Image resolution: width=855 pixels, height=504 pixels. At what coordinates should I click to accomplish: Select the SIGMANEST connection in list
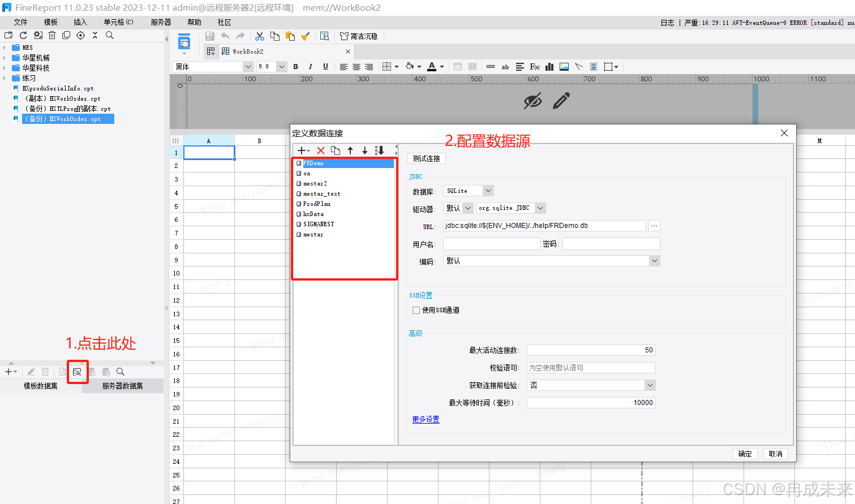click(319, 224)
